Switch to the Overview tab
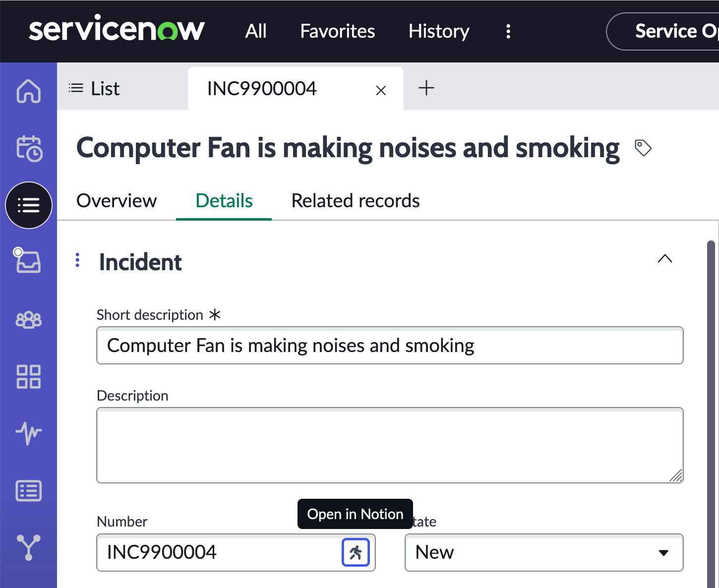 point(117,201)
